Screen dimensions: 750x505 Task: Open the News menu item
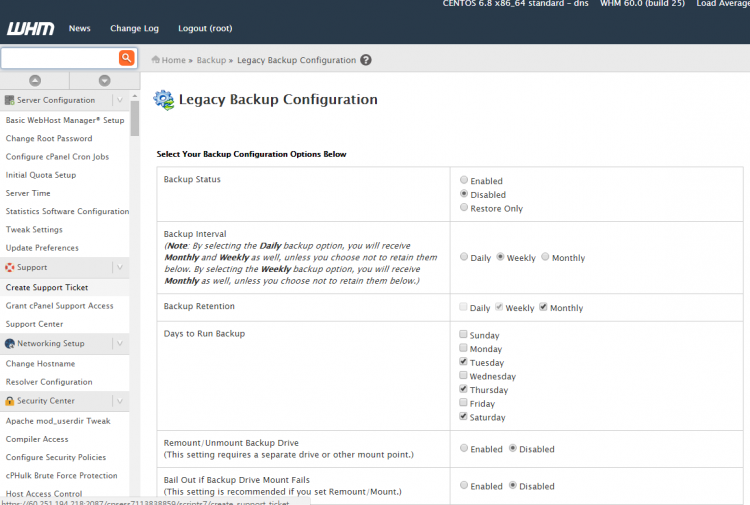coord(79,28)
